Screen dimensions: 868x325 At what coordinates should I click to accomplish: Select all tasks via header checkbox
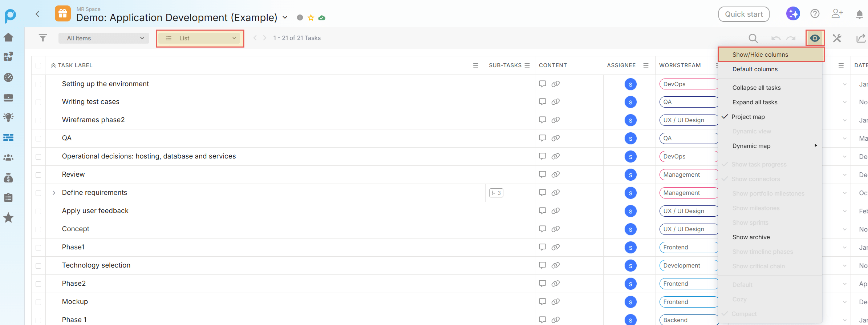[38, 66]
